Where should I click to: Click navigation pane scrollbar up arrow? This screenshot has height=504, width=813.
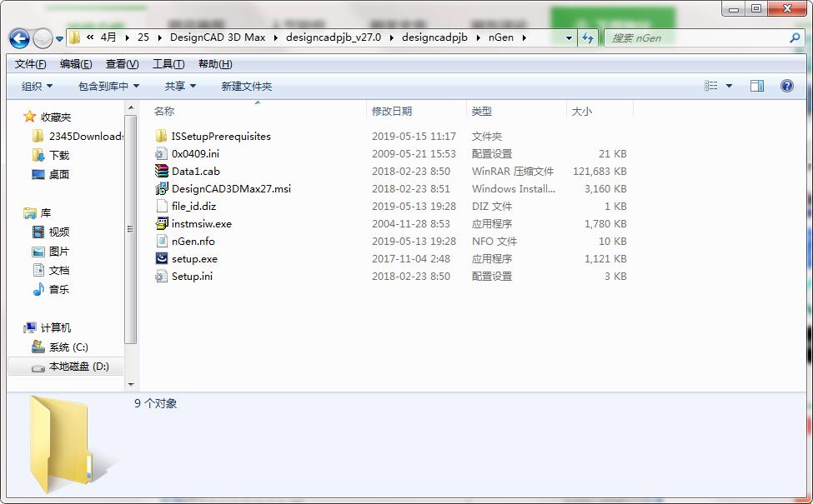(x=131, y=107)
